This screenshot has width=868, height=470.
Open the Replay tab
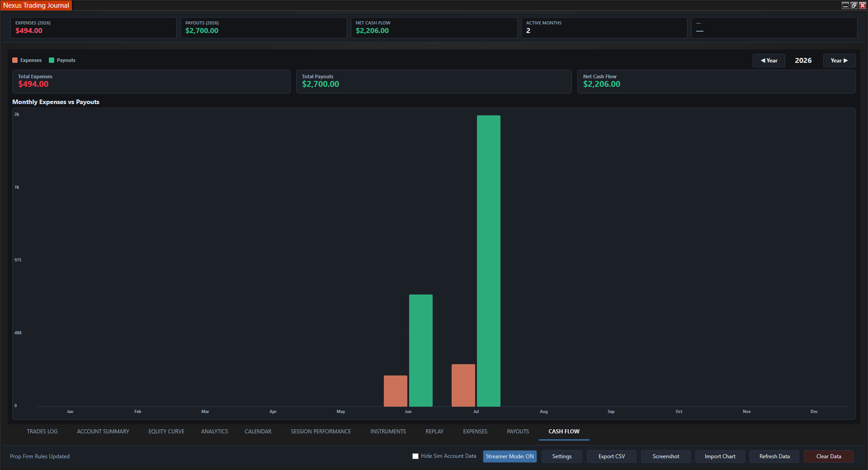coord(434,432)
